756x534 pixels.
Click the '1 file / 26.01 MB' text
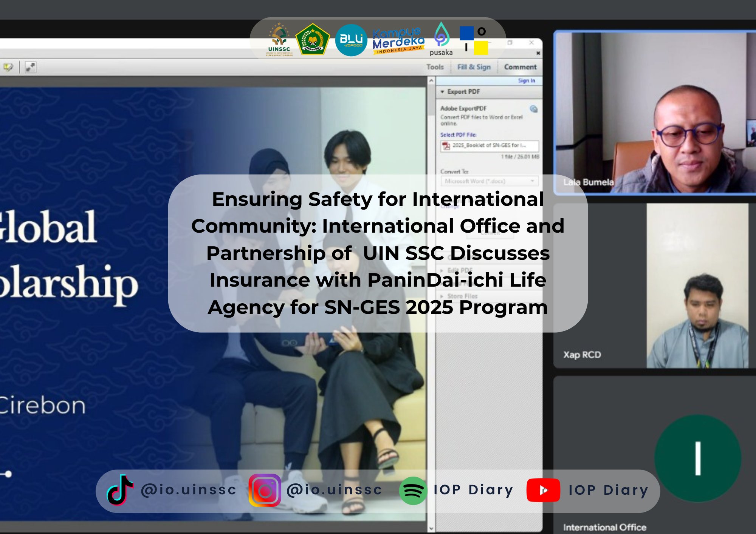pos(520,157)
